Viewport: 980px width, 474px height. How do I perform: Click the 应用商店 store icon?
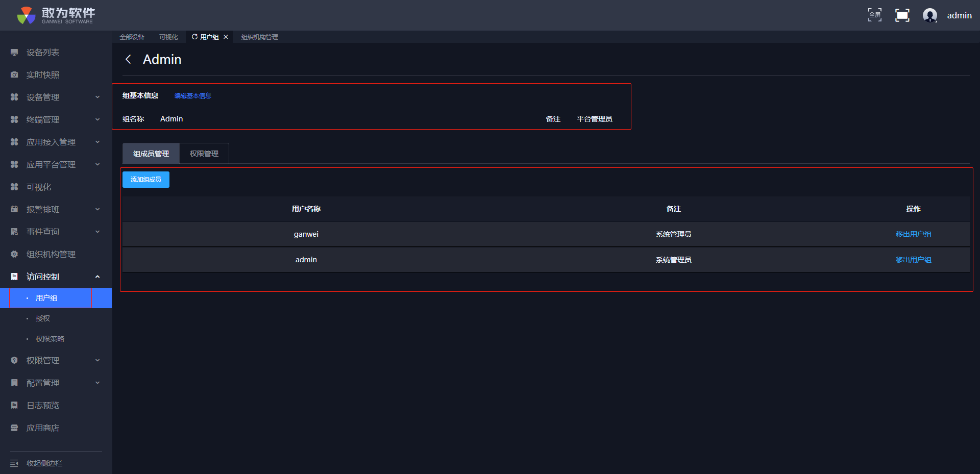tap(14, 428)
